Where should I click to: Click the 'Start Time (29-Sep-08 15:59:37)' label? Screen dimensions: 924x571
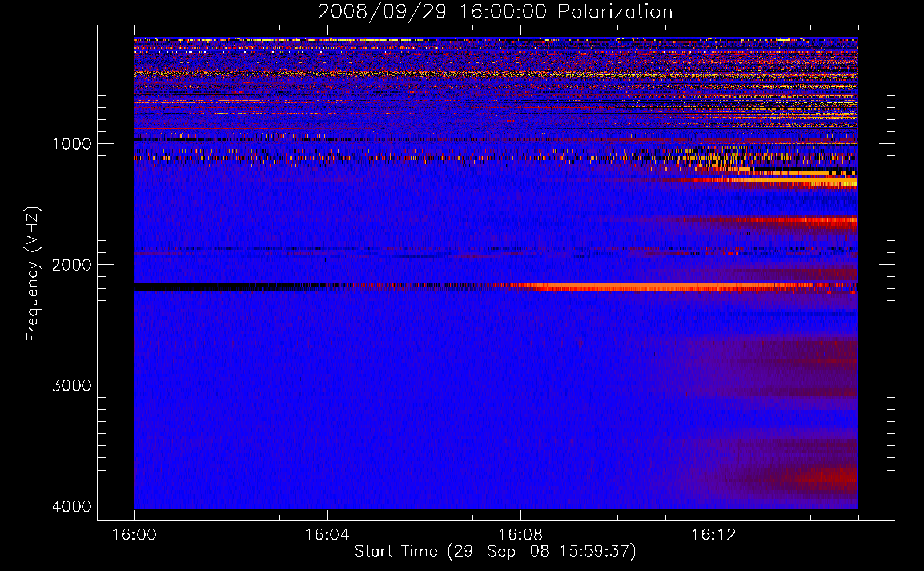pos(495,552)
